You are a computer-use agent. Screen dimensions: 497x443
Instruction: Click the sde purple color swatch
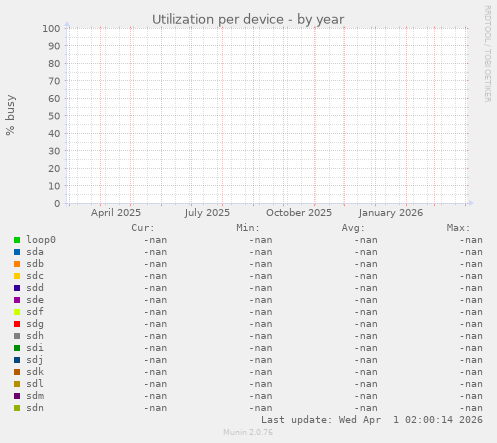17,300
